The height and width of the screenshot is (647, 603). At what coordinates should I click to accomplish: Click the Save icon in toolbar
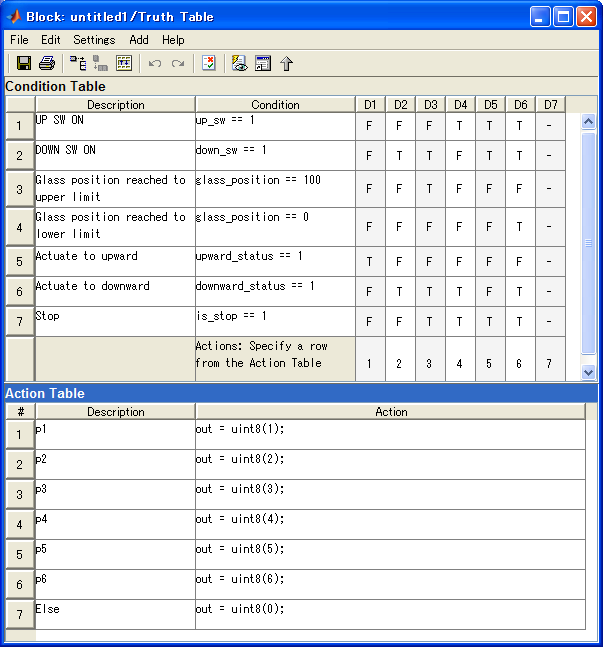[x=24, y=64]
